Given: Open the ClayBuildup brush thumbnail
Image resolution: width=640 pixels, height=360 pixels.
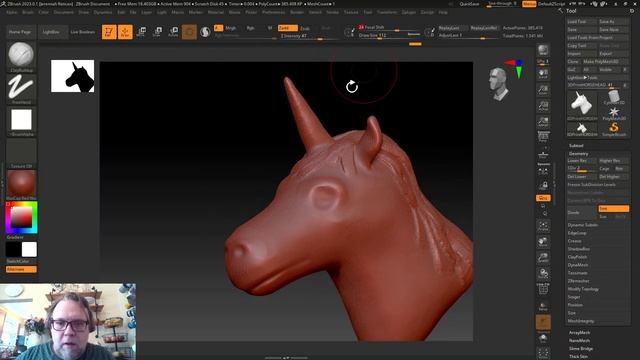Looking at the screenshot, I should [21, 57].
